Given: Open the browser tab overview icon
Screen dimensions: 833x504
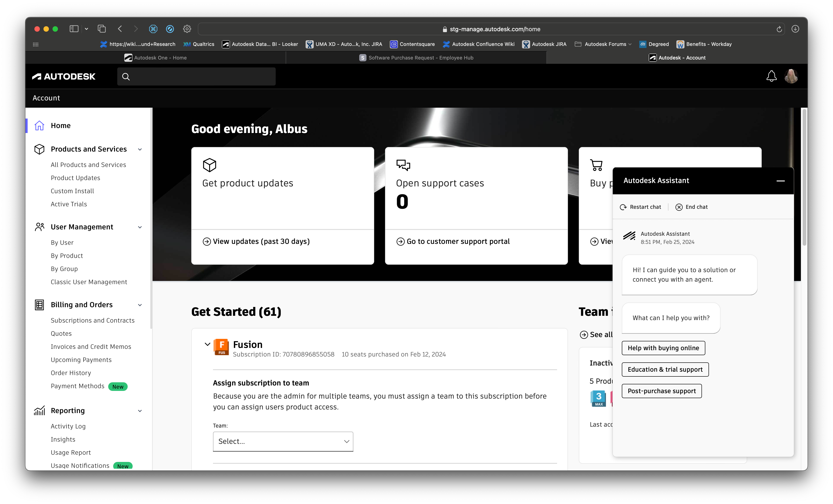Looking at the screenshot, I should coord(102,29).
